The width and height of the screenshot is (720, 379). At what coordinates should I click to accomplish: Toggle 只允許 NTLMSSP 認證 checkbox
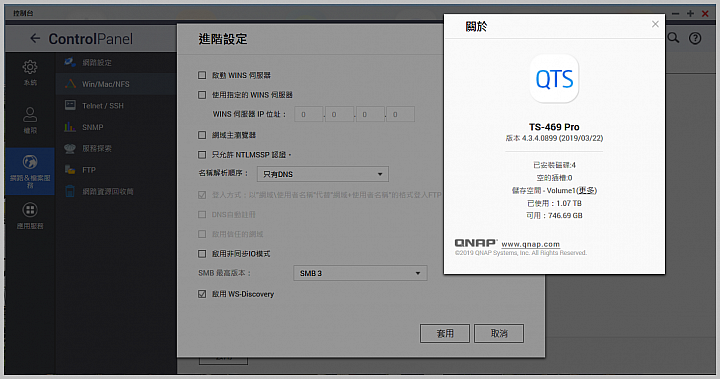pyautogui.click(x=202, y=154)
